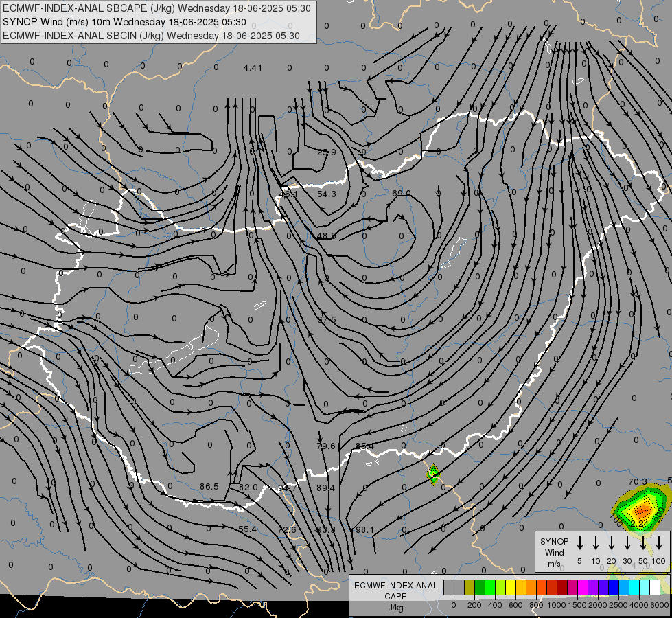Select the magenta swatch in the CAPE legend
The image size is (672, 618).
pyautogui.click(x=583, y=587)
